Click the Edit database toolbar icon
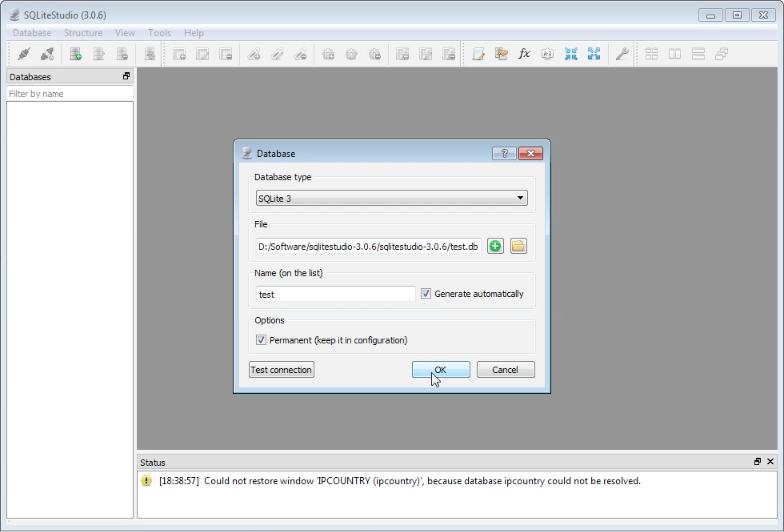 99,54
